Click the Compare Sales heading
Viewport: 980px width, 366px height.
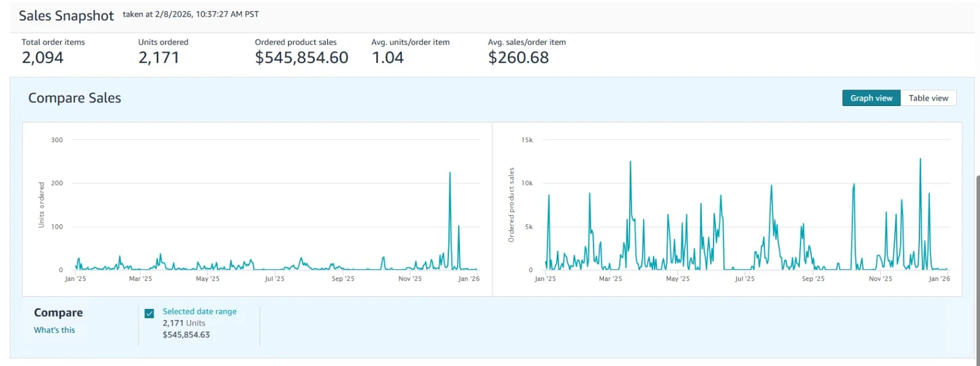click(75, 98)
